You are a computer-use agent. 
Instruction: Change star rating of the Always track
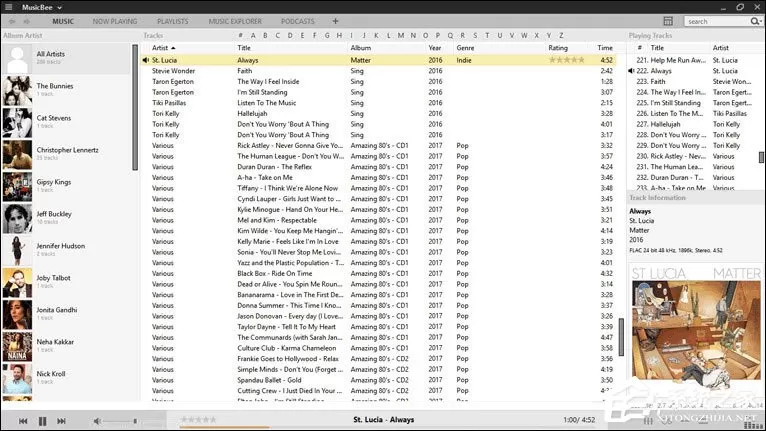[x=567, y=60]
